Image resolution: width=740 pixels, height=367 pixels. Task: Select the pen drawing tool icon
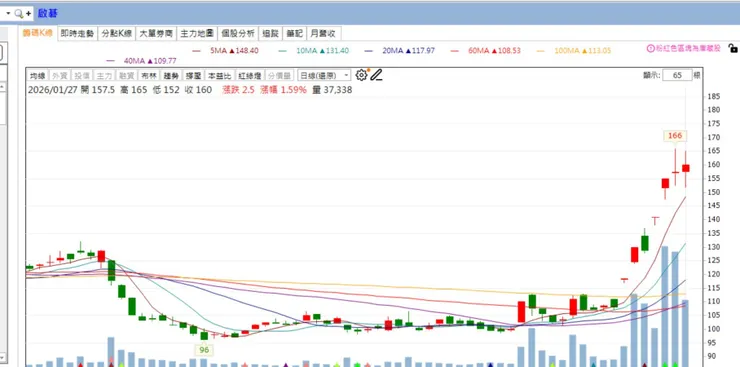(x=376, y=75)
